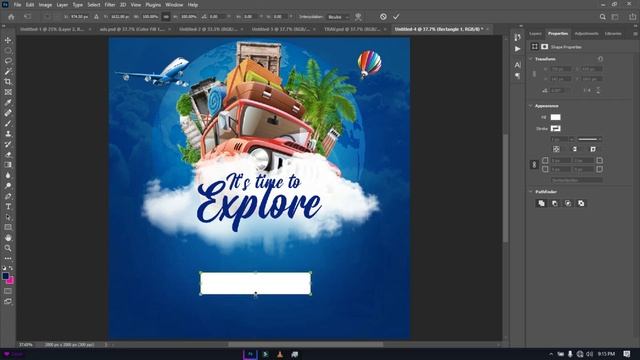The height and width of the screenshot is (360, 640).
Task: Open the stroke width dropdown
Action: [x=571, y=140]
